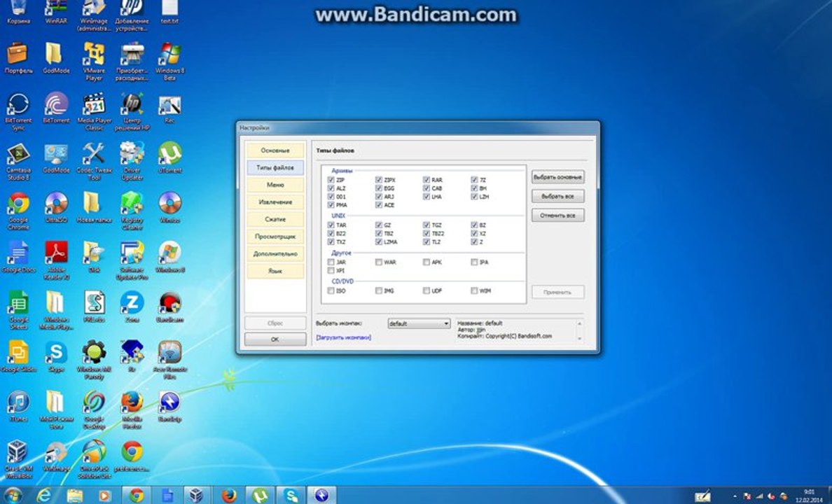The image size is (832, 504).
Task: Open the Извлечение settings tab
Action: (275, 202)
